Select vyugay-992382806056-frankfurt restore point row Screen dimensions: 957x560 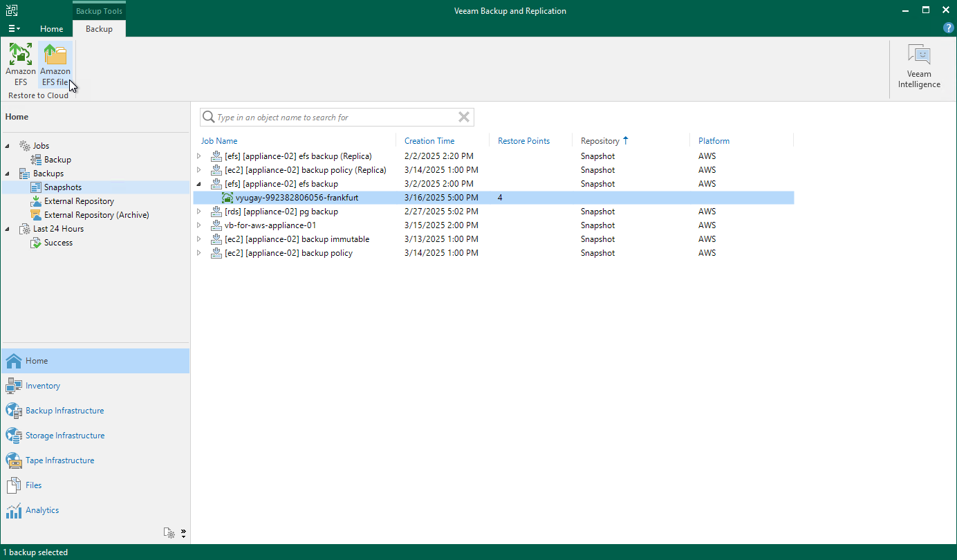tap(493, 198)
